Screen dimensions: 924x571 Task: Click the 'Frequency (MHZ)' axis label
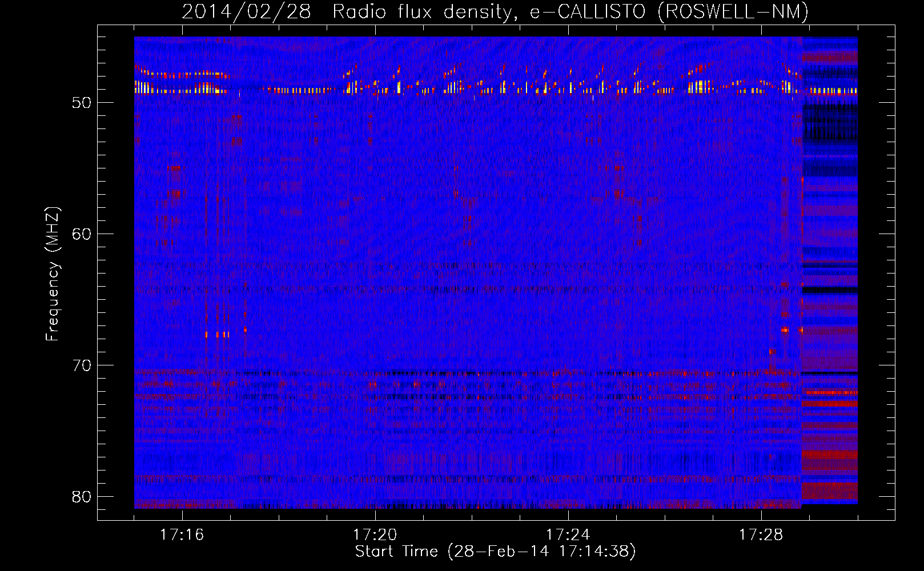click(x=53, y=274)
